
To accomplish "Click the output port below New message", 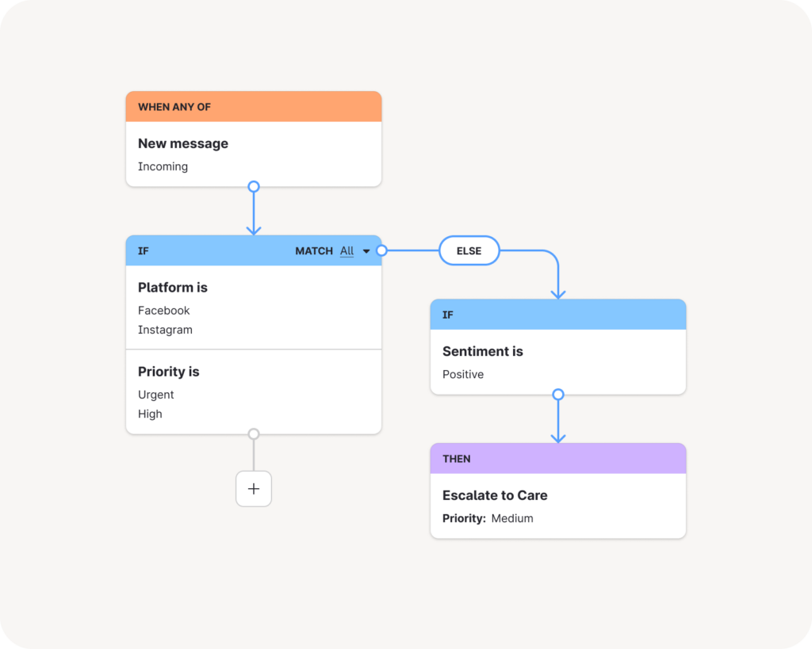I will click(254, 186).
